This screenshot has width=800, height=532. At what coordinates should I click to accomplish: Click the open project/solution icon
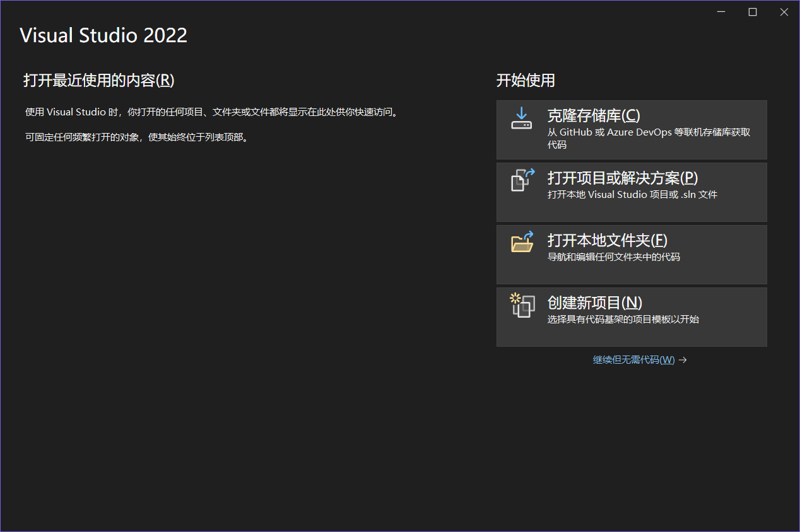pos(521,180)
